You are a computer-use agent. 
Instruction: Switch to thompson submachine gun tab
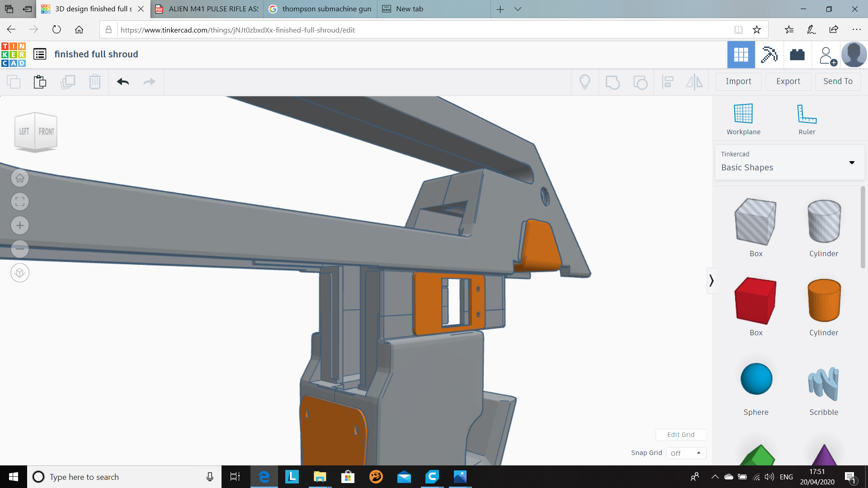click(321, 9)
